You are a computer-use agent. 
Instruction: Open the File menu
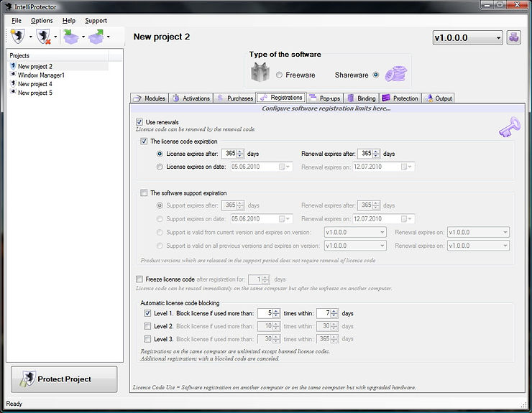17,21
